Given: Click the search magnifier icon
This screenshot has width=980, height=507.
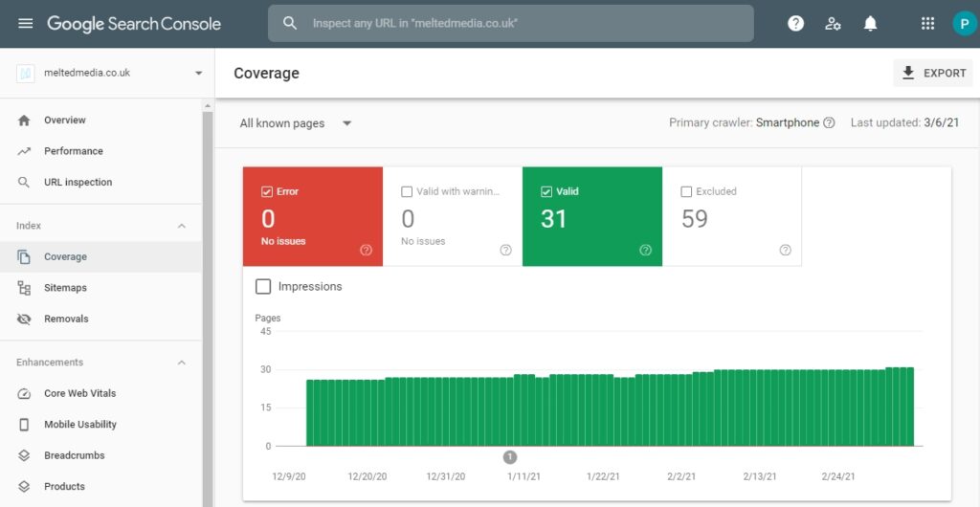Looking at the screenshot, I should (x=289, y=24).
